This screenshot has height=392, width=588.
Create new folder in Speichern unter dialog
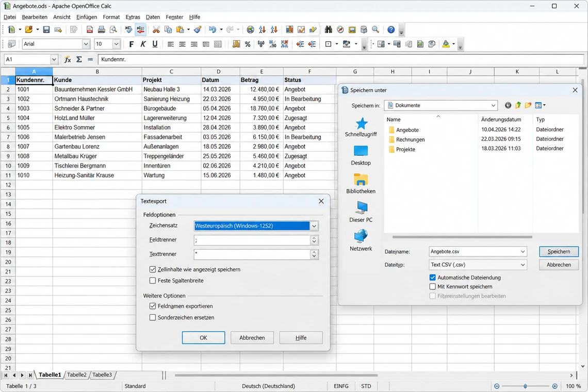528,105
